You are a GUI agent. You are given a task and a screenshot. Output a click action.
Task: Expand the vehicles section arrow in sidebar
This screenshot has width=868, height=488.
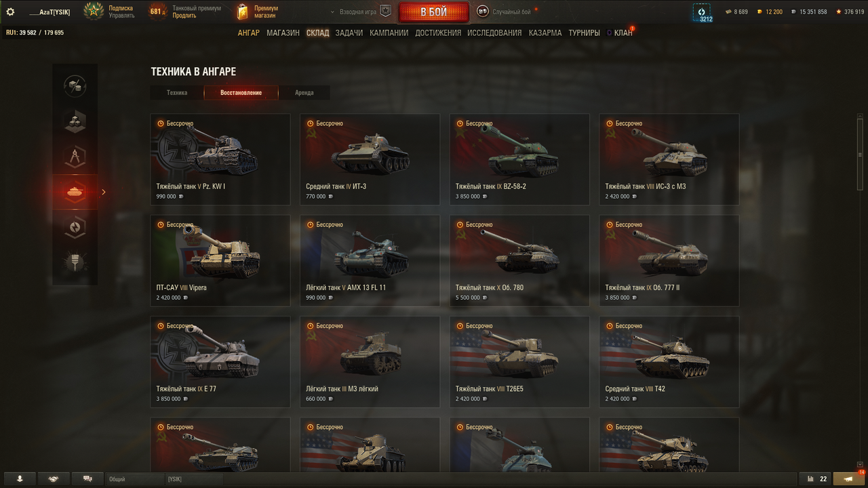[104, 192]
